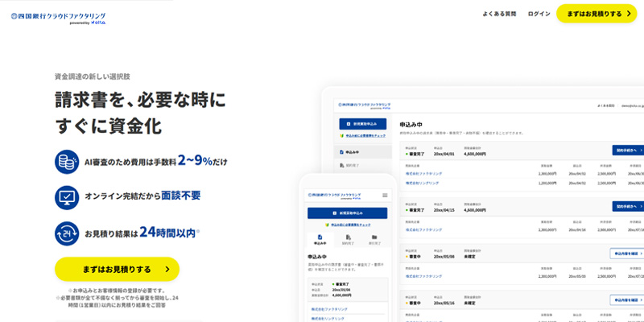Image resolution: width=644 pixels, height=322 pixels.
Task: Click 新規買取申込み button in desktop mockup sidebar
Action: point(363,124)
